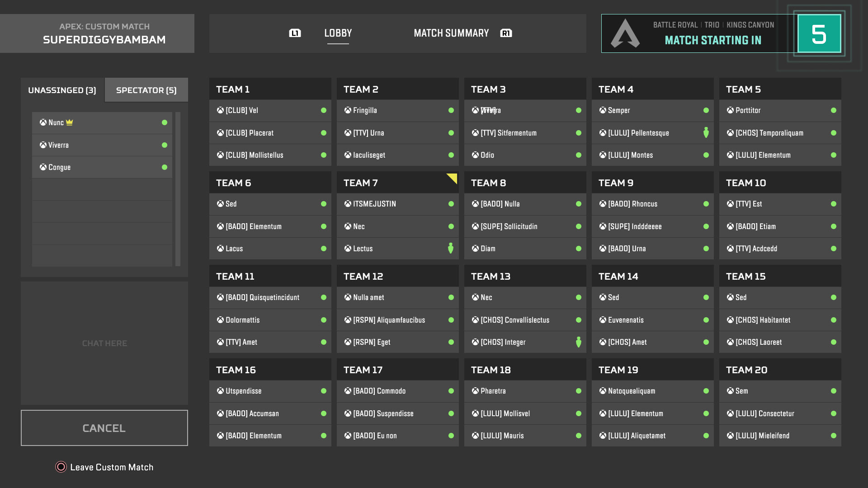
Task: Click the Chat Here input field
Action: [104, 343]
